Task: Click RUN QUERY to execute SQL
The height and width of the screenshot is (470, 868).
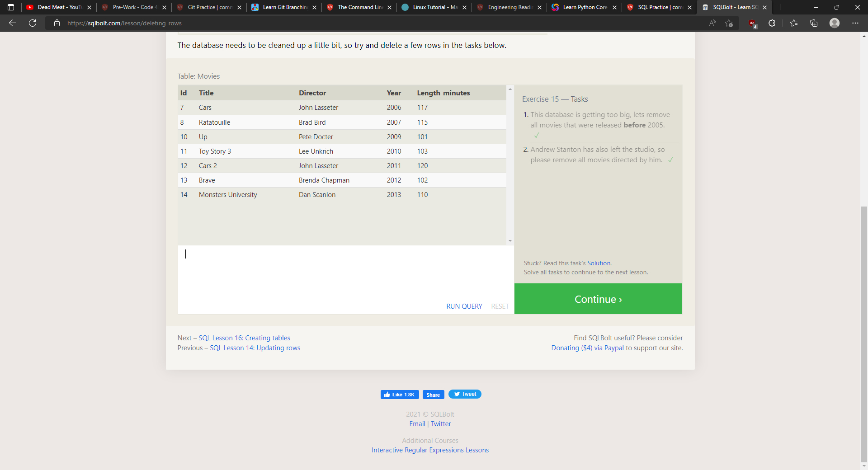Action: (464, 306)
